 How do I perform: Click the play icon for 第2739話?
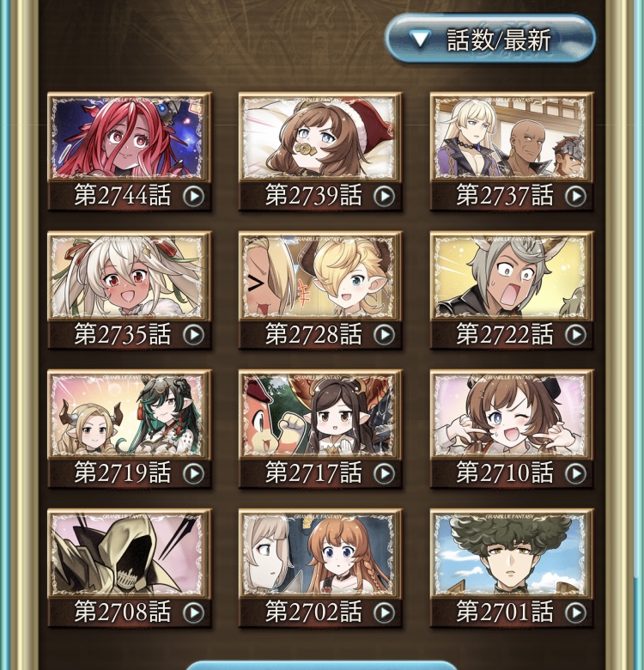tap(385, 196)
